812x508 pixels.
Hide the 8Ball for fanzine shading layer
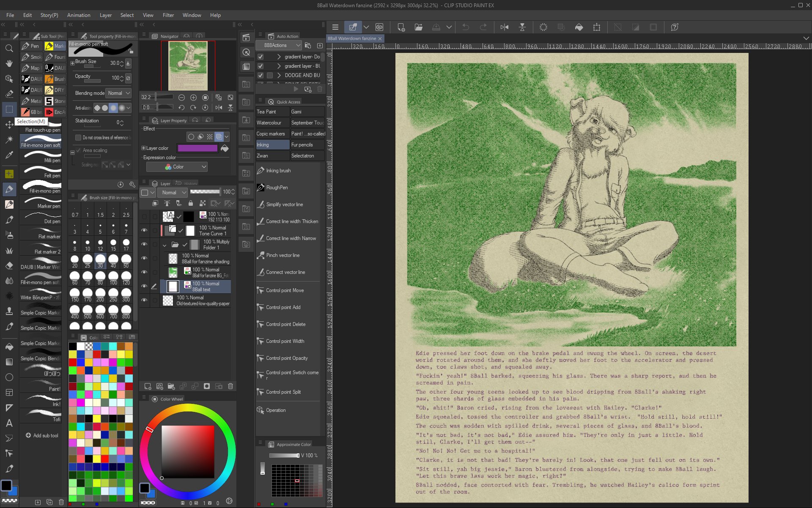coord(144,259)
